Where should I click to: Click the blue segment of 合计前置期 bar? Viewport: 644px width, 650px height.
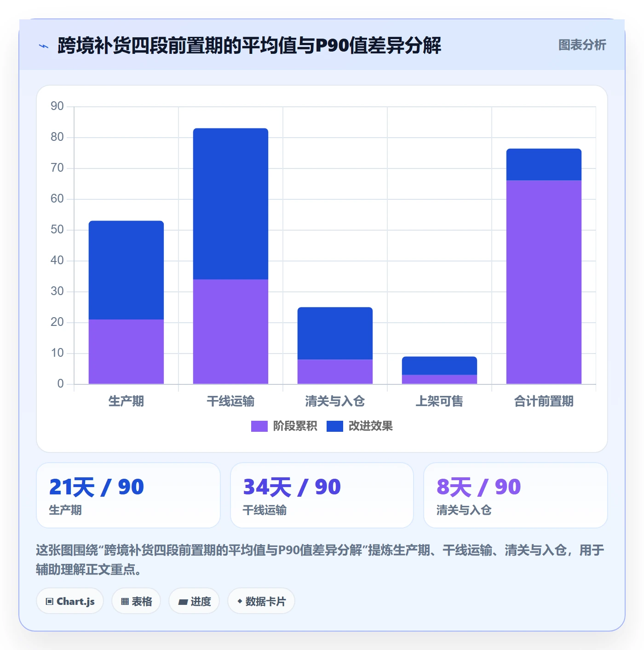544,165
